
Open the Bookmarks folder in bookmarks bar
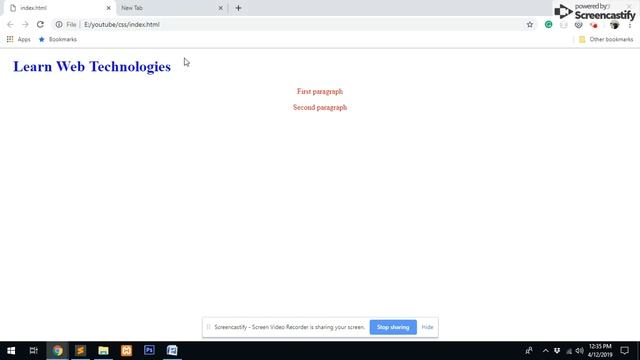point(58,39)
